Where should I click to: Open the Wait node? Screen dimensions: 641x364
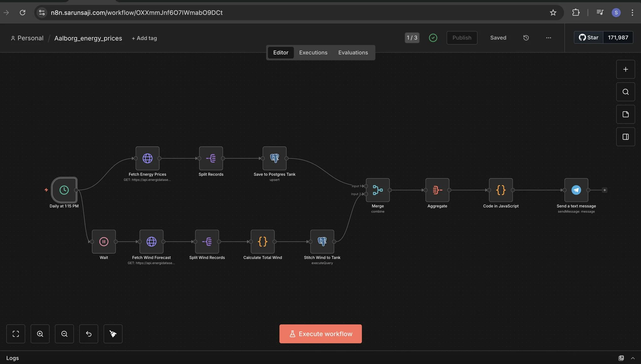pyautogui.click(x=104, y=241)
